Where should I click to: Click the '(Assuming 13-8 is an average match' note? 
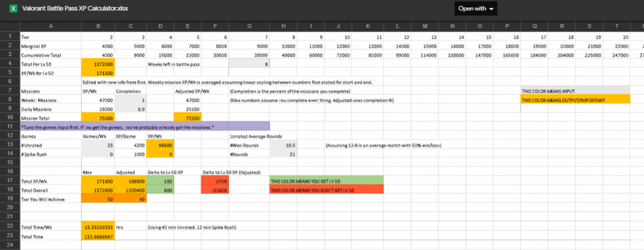(384, 145)
